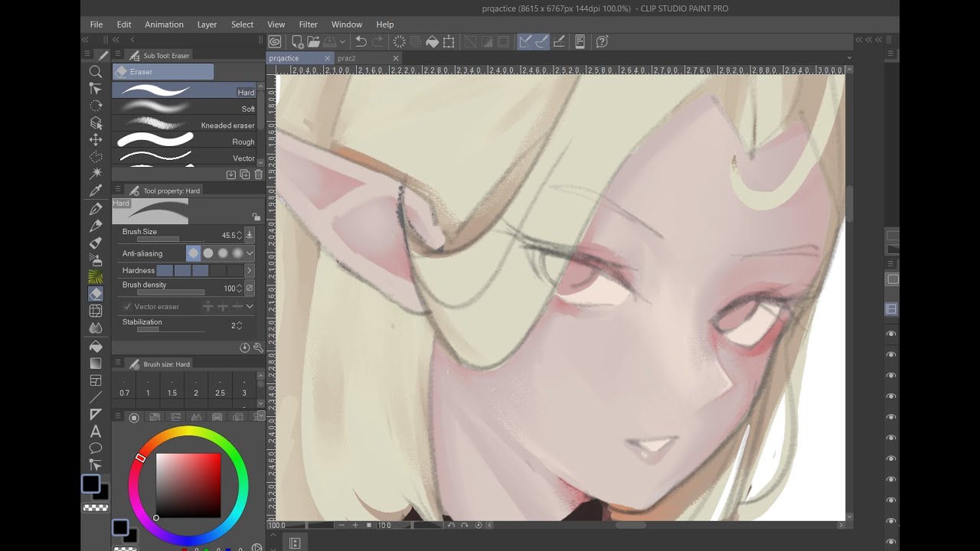Choose the Kneaded eraser sub tool

click(185, 126)
